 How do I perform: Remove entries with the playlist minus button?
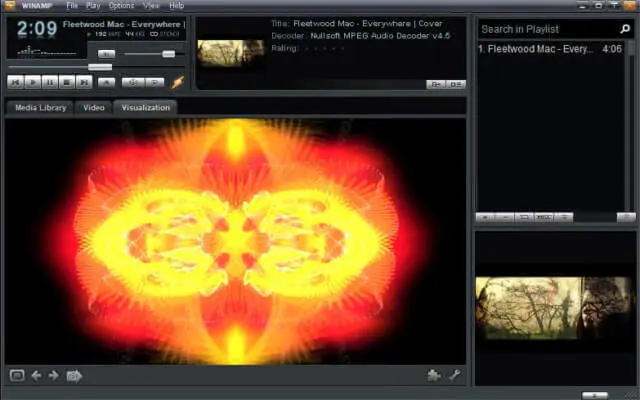click(x=505, y=217)
